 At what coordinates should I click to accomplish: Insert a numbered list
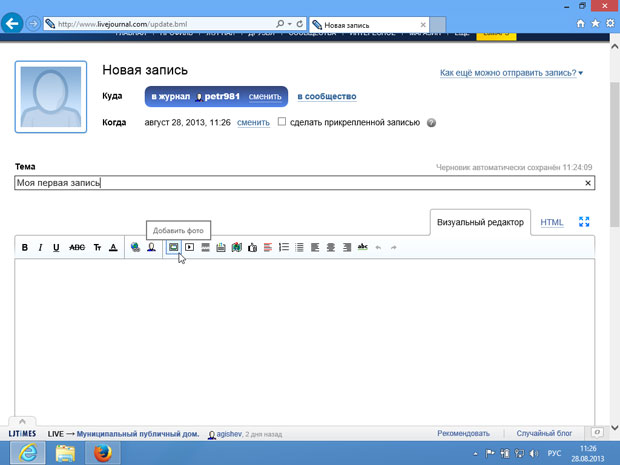(x=284, y=247)
